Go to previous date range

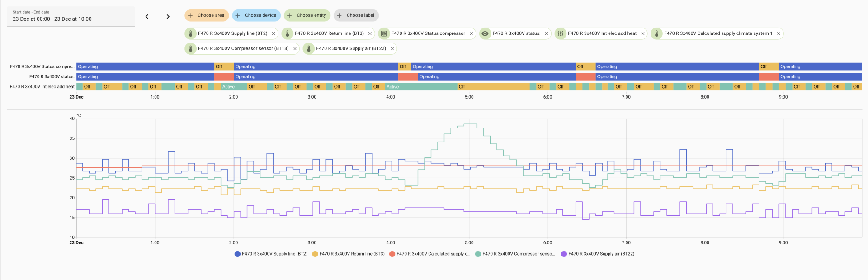coord(147,17)
